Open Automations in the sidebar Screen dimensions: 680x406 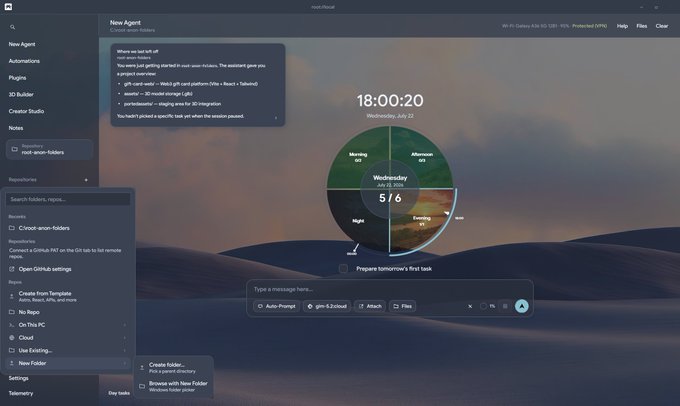point(24,61)
